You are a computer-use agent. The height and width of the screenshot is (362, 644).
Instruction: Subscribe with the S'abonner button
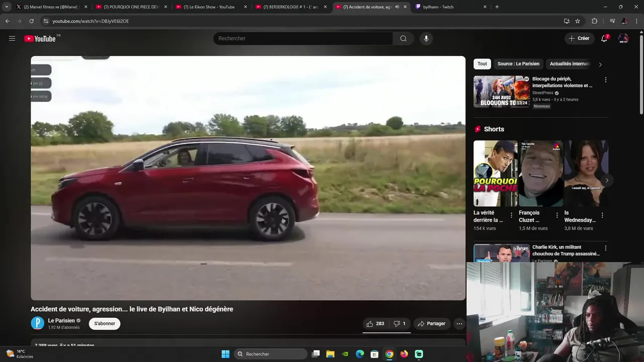105,324
